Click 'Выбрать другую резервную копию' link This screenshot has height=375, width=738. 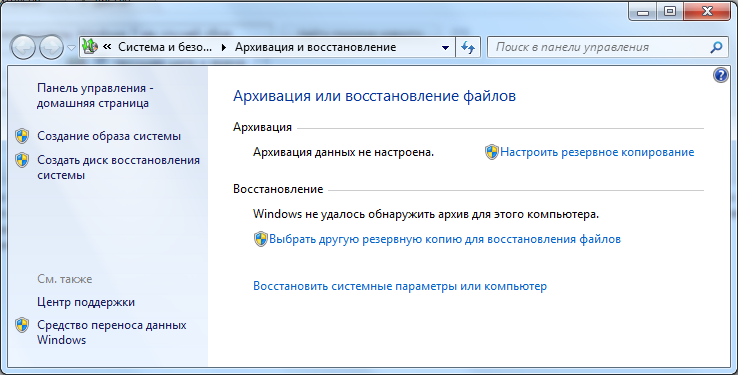(445, 239)
